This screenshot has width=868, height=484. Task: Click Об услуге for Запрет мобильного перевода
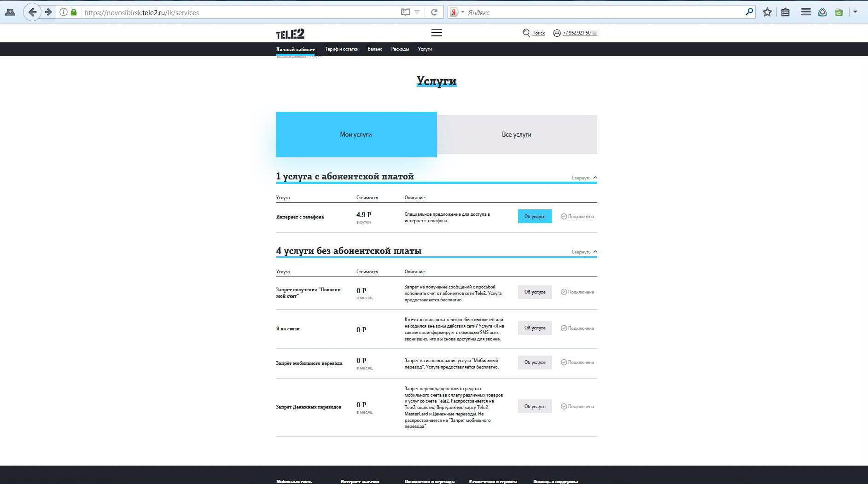pos(535,363)
